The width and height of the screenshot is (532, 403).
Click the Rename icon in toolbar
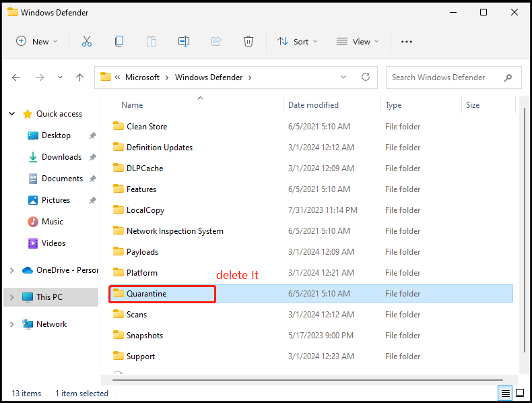184,41
